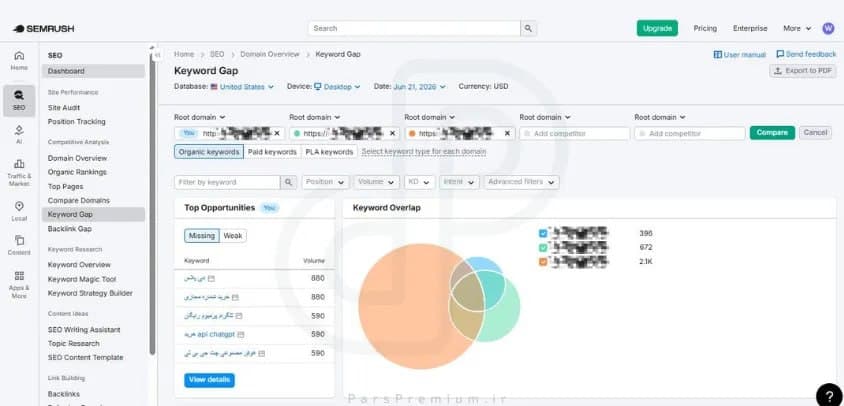The height and width of the screenshot is (406, 844).
Task: Open the Intent filter dropdown
Action: click(x=459, y=182)
